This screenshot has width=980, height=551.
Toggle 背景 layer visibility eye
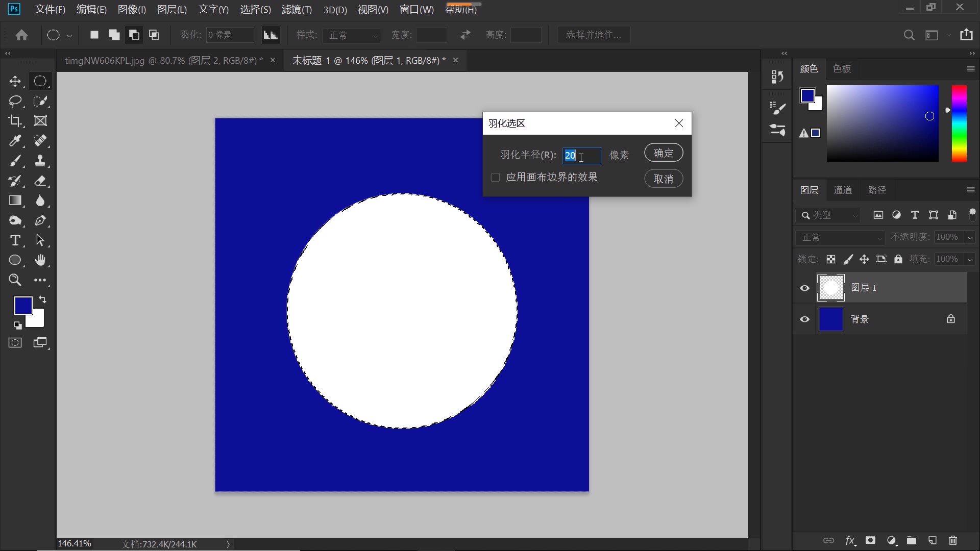click(x=805, y=319)
